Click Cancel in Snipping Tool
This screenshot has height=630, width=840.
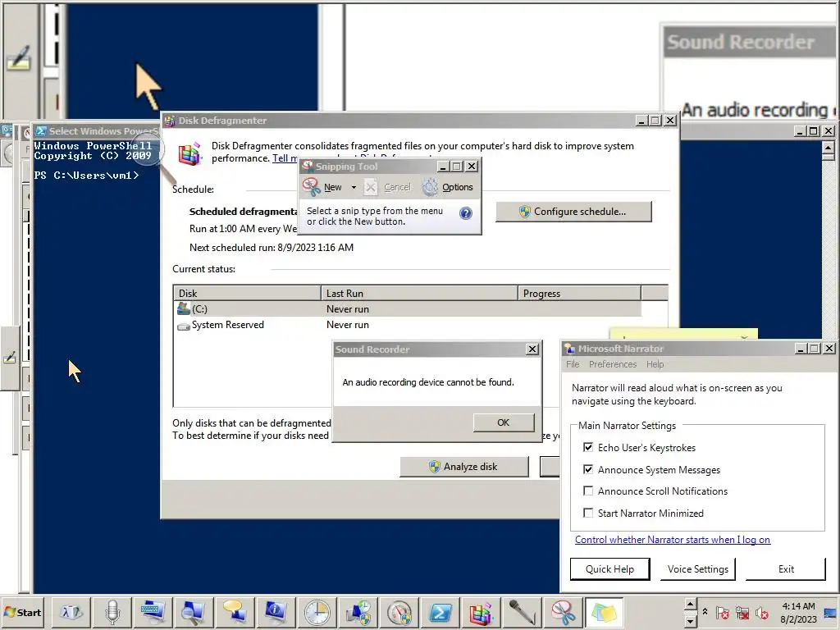(x=388, y=187)
